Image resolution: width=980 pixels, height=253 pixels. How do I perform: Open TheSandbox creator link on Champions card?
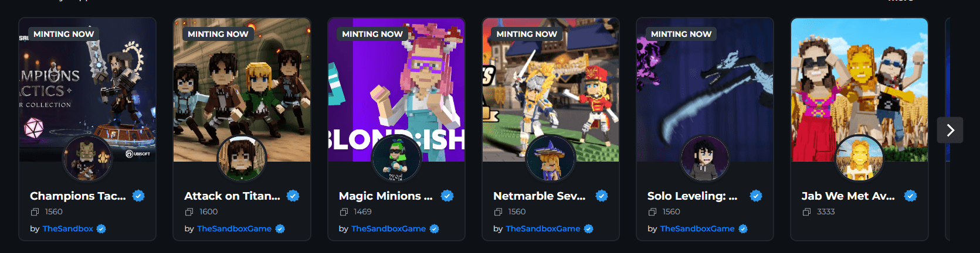coord(67,229)
